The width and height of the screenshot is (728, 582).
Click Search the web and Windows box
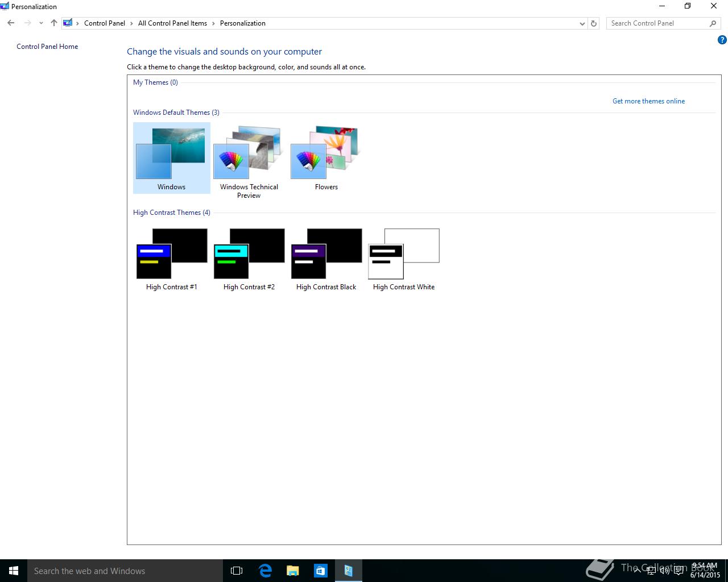(125, 571)
